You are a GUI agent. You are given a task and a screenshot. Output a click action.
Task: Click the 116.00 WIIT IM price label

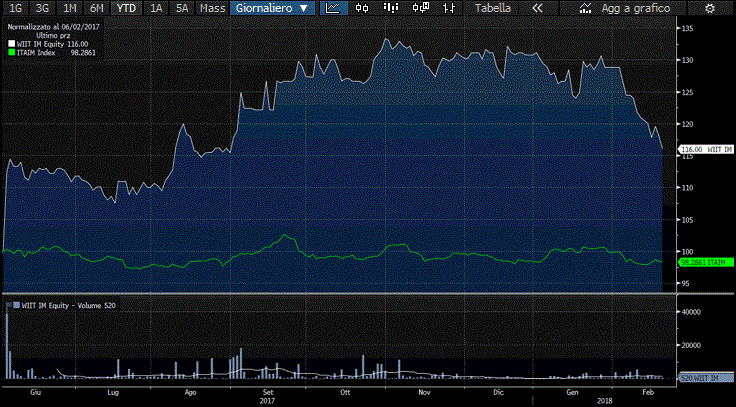coord(706,149)
